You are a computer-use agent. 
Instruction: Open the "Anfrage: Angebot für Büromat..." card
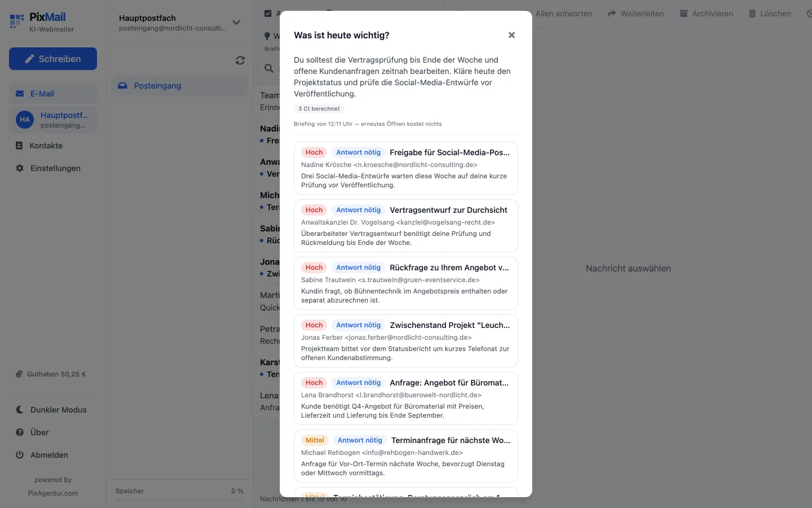tap(406, 398)
